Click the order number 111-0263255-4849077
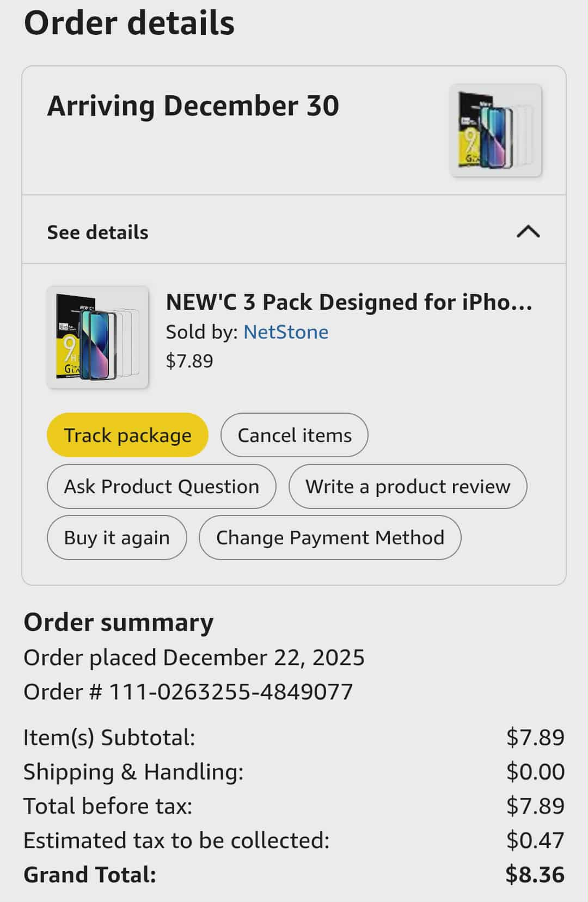Viewport: 588px width, 902px height. [231, 692]
